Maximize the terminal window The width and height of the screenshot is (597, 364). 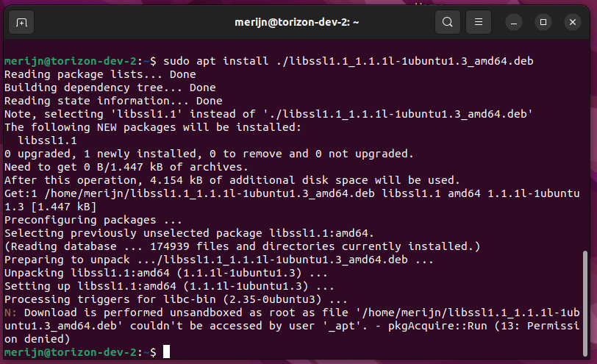[x=543, y=23]
